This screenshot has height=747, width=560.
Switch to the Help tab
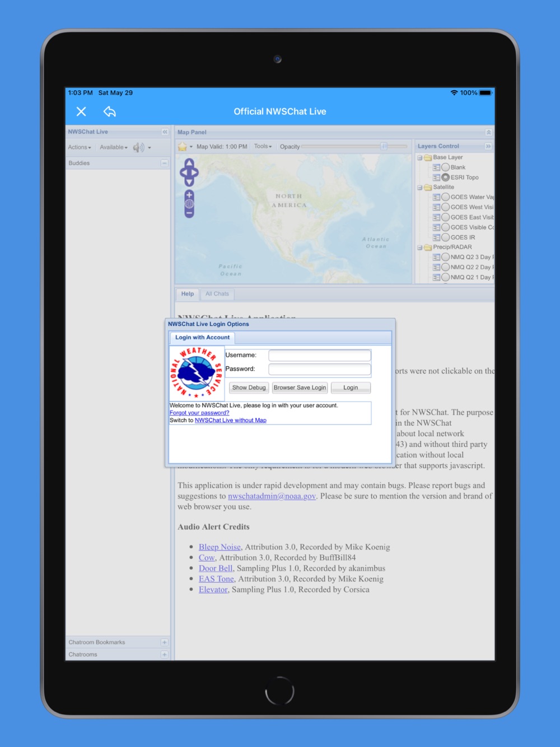tap(188, 294)
